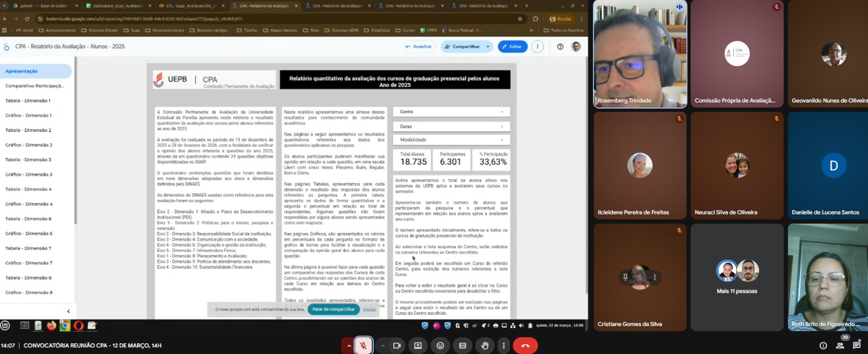
Task: Open the browser extensions puzzle icon
Action: [x=535, y=18]
